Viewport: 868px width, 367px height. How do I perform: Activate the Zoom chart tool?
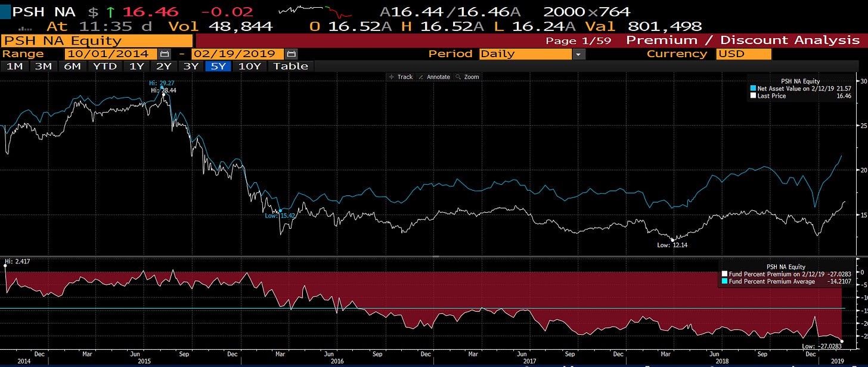coord(467,77)
